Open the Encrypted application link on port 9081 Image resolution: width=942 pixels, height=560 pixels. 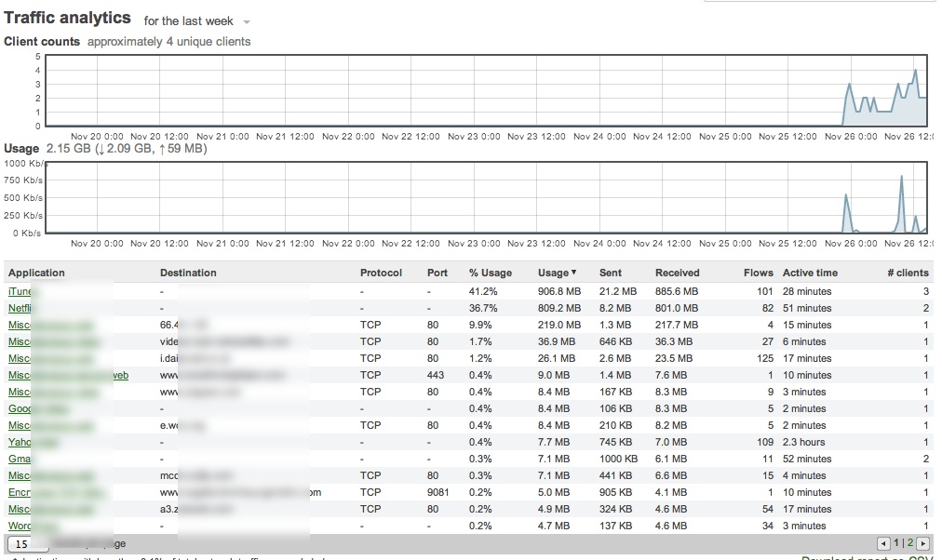(19, 492)
